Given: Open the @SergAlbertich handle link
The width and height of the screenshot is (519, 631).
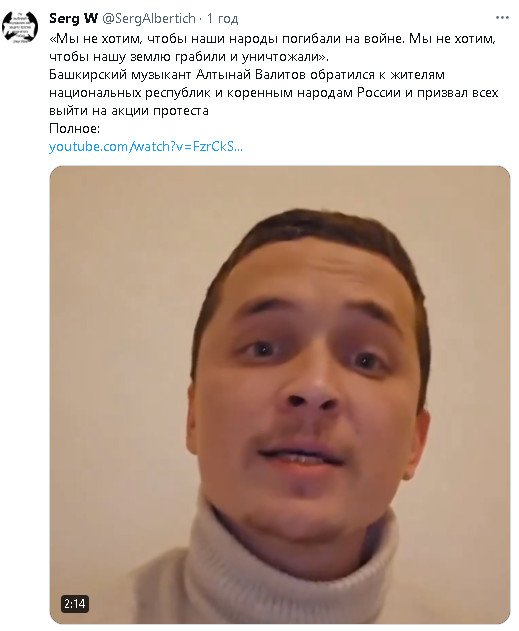Looking at the screenshot, I should (x=149, y=19).
